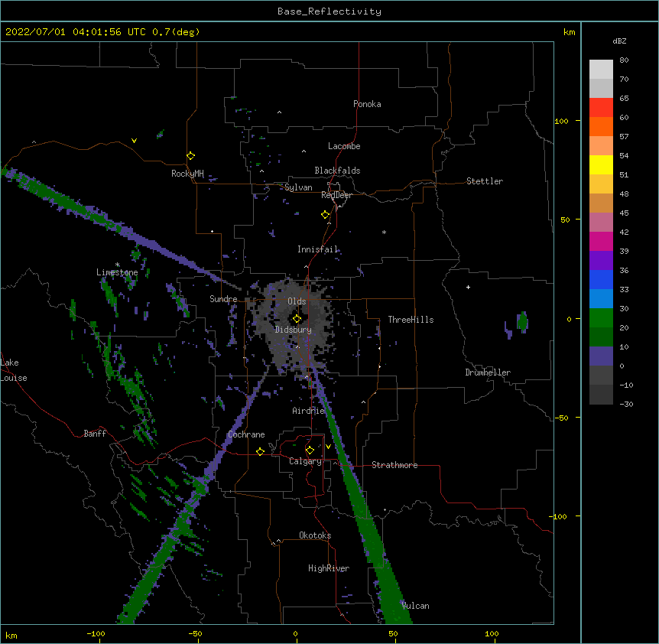Image resolution: width=659 pixels, height=644 pixels.
Task: Click the RockyMH label
Action: (187, 174)
